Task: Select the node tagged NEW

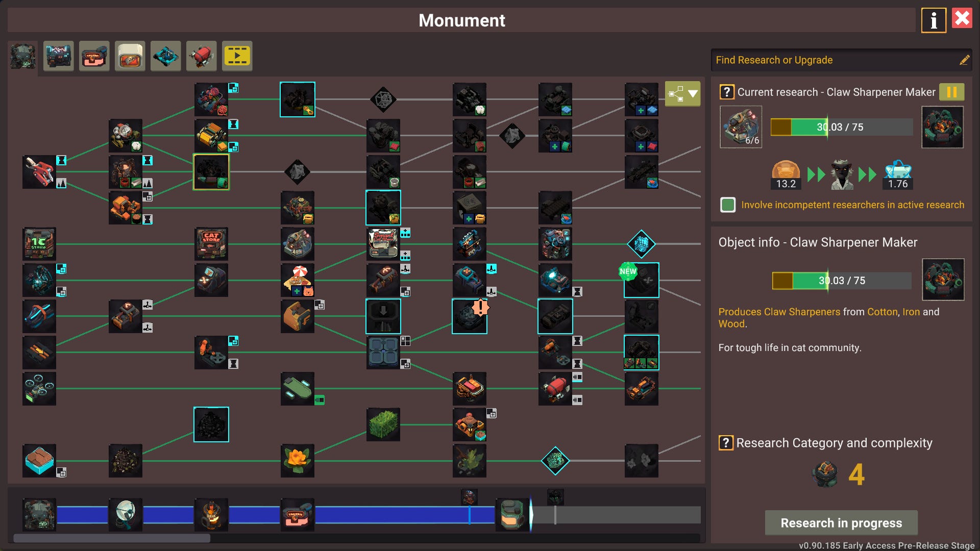Action: pos(641,280)
